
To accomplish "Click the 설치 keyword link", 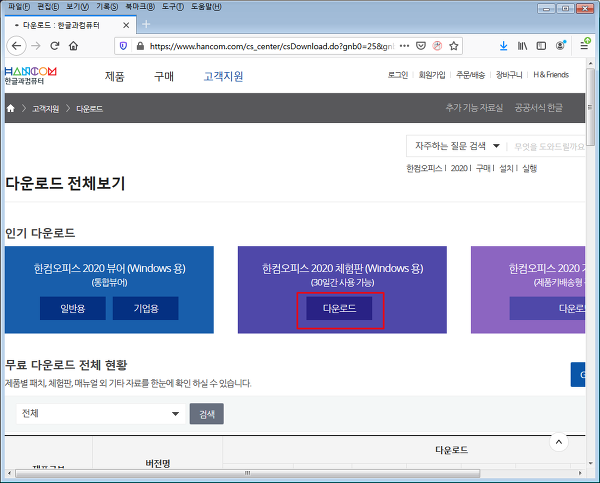I will pos(506,168).
